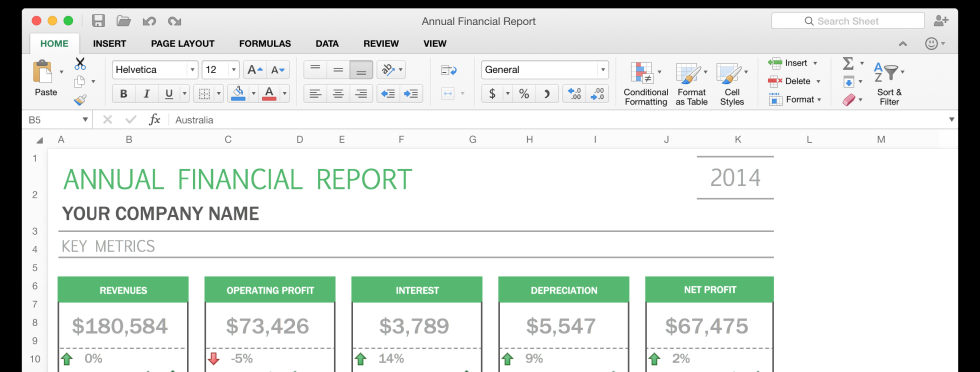Open the General number format dropdown

point(602,70)
